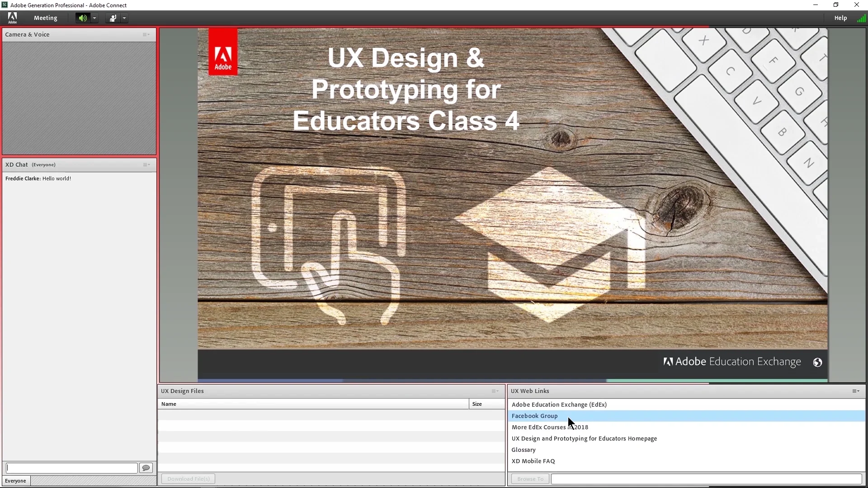Click the Adobe logo in the menu bar
The image size is (868, 488).
tap(13, 18)
